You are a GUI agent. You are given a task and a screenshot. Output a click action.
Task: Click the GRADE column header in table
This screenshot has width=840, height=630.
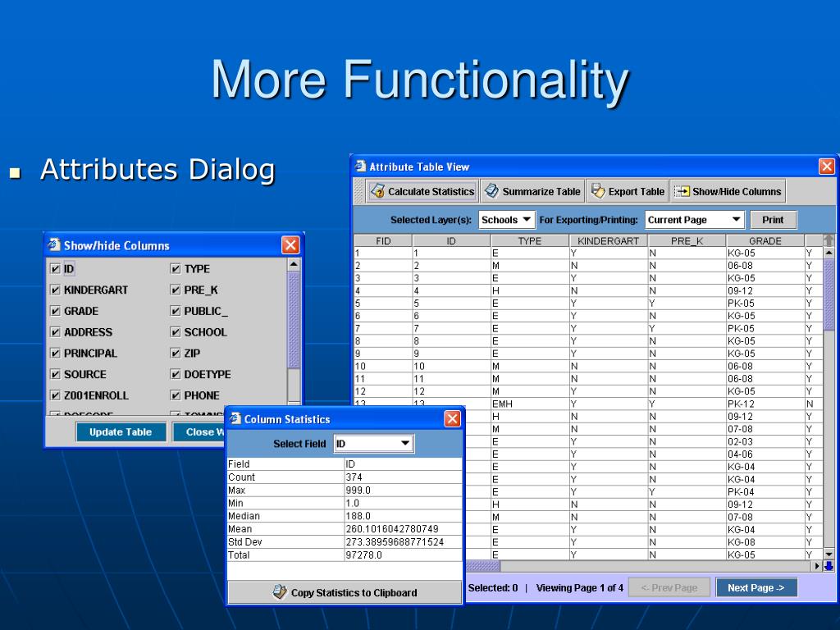click(x=765, y=240)
